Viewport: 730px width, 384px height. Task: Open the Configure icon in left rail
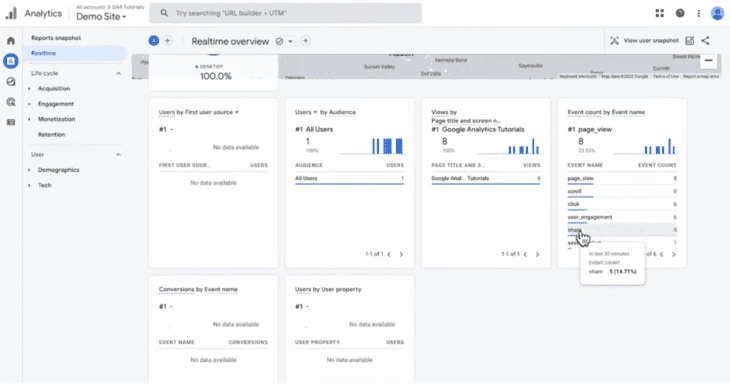[x=11, y=122]
